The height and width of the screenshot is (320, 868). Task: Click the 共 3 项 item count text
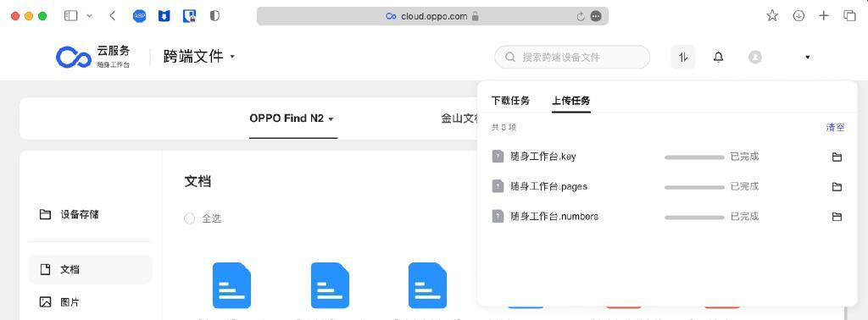[x=504, y=128]
